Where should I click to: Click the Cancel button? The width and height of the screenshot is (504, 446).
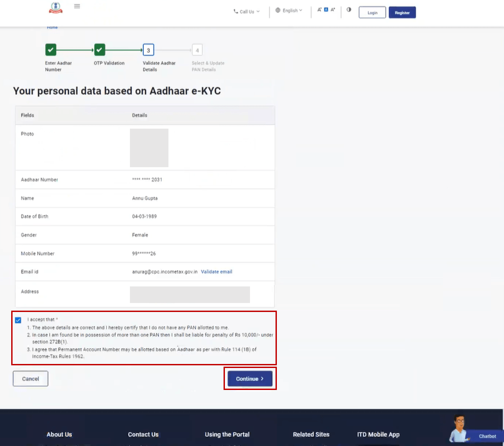30,378
